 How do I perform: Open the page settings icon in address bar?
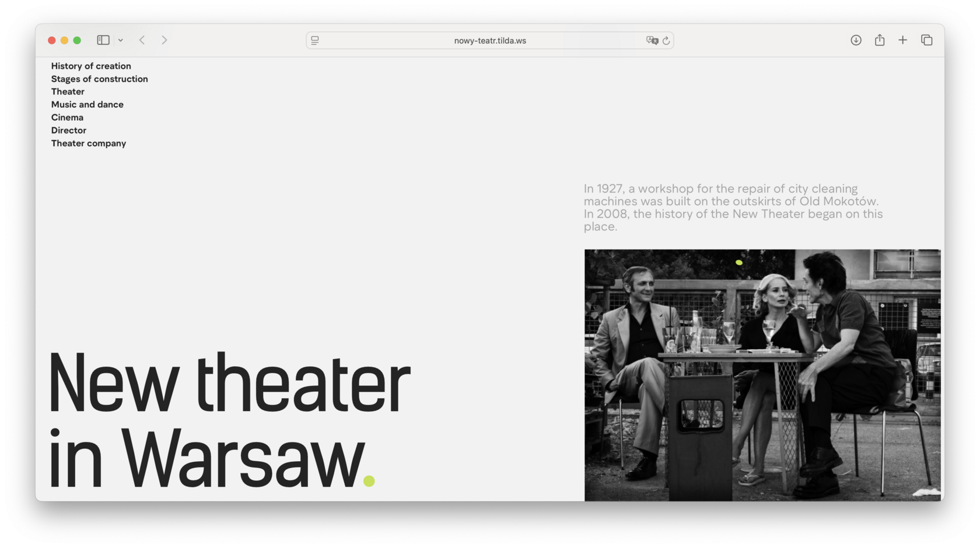[x=314, y=40]
